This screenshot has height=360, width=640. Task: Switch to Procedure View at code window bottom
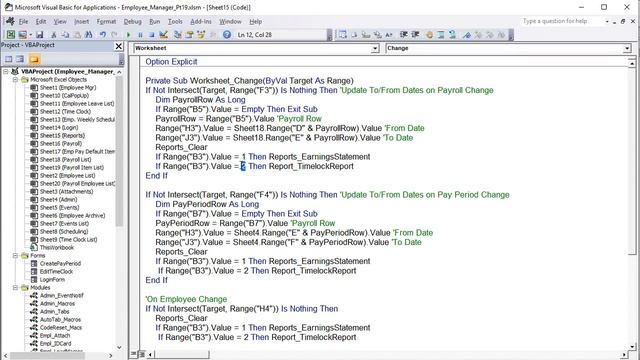point(134,354)
